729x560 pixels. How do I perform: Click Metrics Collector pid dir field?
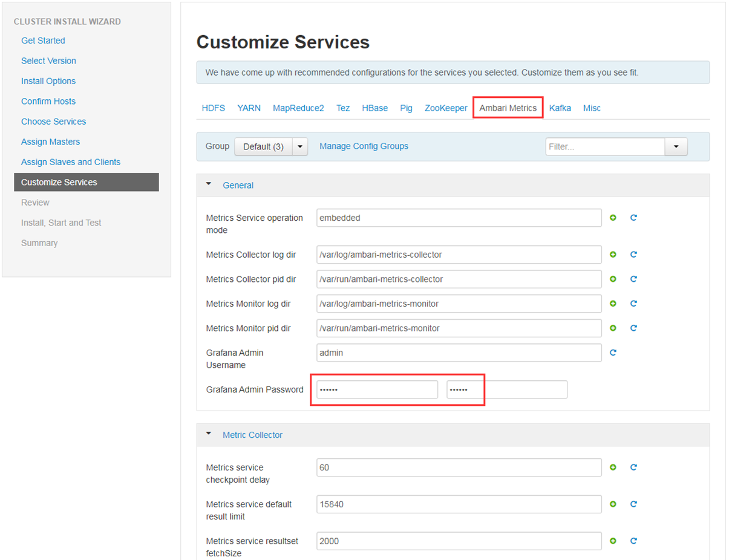[x=459, y=279]
